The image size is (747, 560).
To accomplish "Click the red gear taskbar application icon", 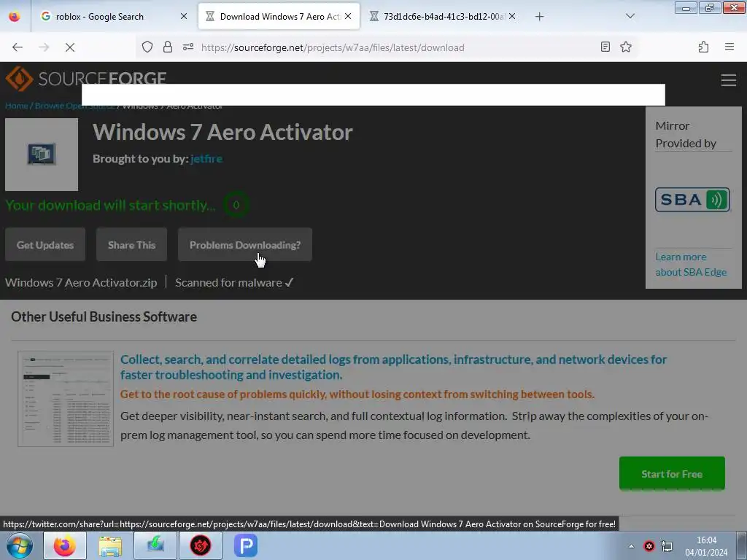I will pyautogui.click(x=201, y=545).
